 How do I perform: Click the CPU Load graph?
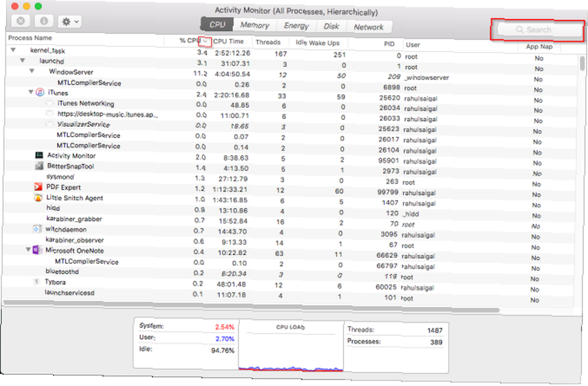pos(290,346)
